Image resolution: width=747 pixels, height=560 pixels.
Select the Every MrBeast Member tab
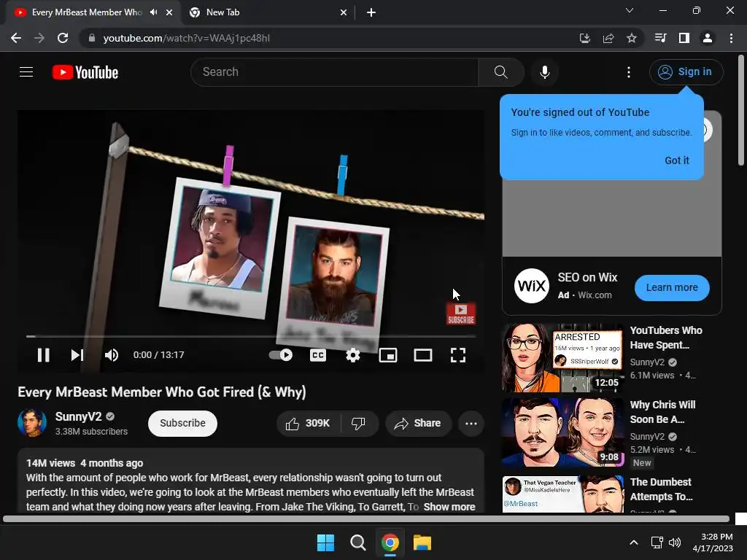[x=87, y=12]
